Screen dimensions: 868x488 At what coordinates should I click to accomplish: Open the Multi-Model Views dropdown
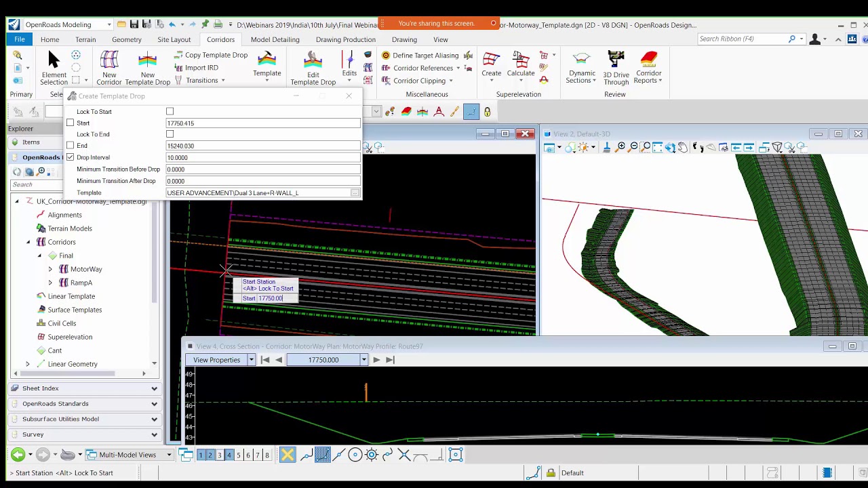pos(169,455)
